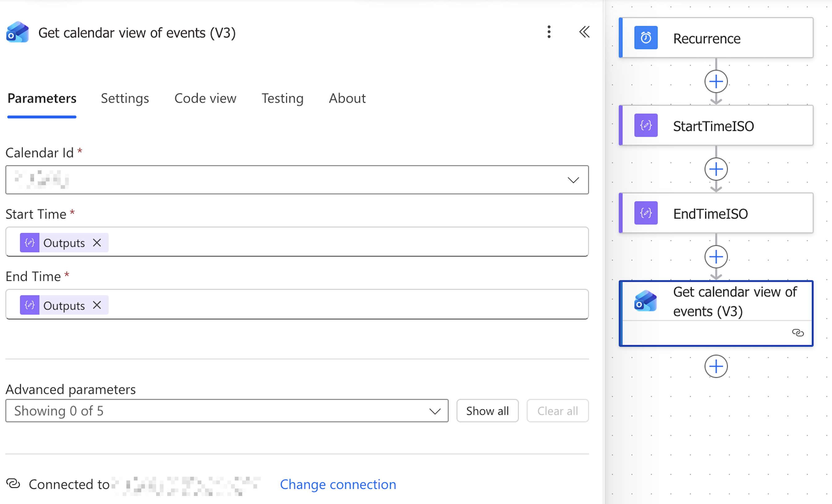Click the Recurrence alarm clock icon
The height and width of the screenshot is (504, 832).
[x=646, y=37]
